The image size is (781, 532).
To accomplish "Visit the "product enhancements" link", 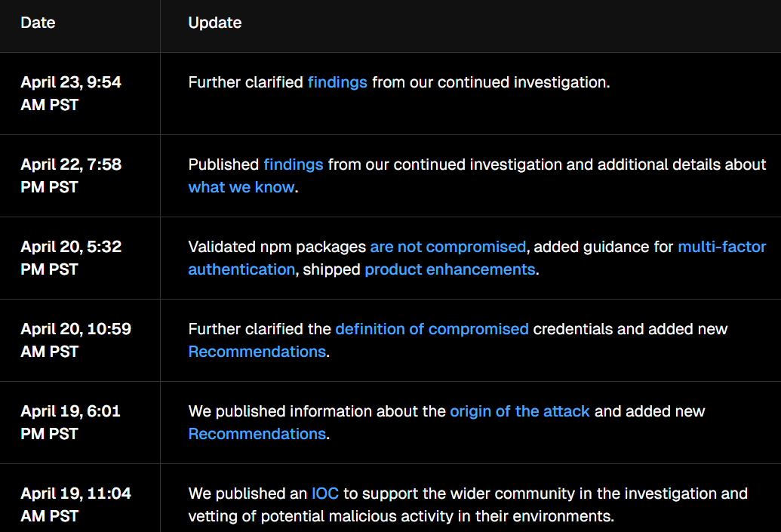I will (x=450, y=269).
